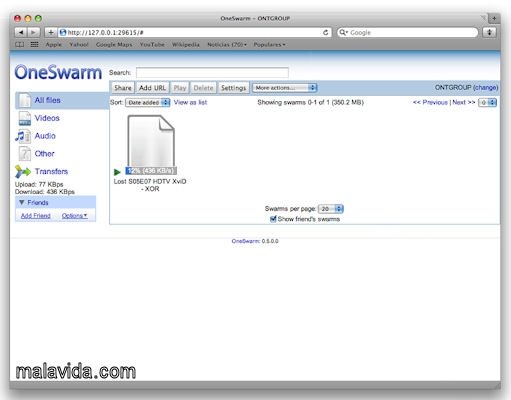Screen dimensions: 511x400
Task: Toggle Show friend's swarms checkbox
Action: pos(273,219)
